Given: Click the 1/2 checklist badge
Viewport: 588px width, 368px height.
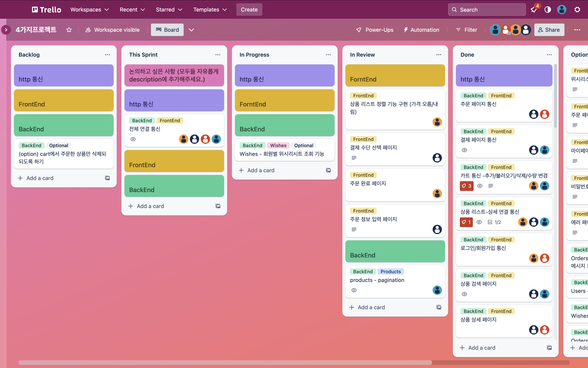Looking at the screenshot, I should pos(494,222).
